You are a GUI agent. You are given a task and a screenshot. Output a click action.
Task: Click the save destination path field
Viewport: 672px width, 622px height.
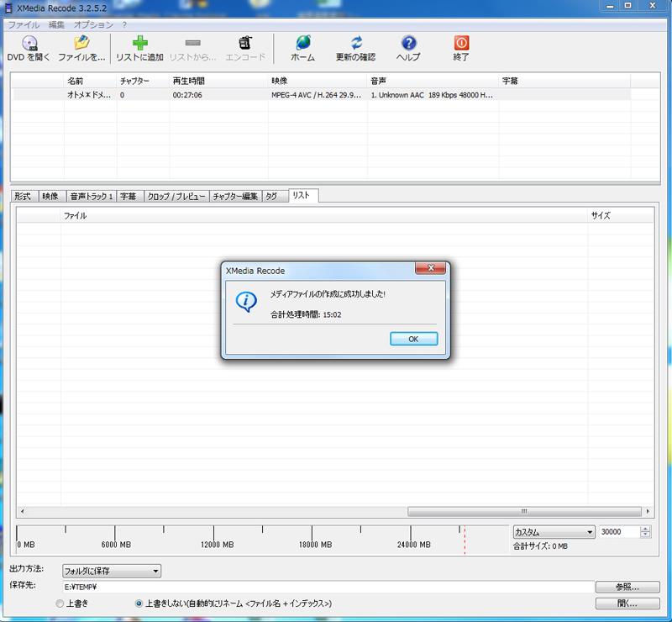point(328,587)
